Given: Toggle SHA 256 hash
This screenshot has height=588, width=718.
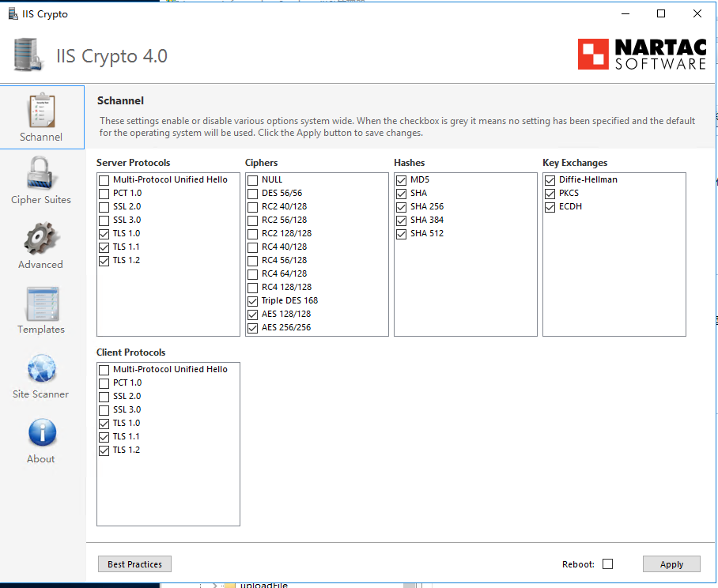Looking at the screenshot, I should (x=401, y=207).
